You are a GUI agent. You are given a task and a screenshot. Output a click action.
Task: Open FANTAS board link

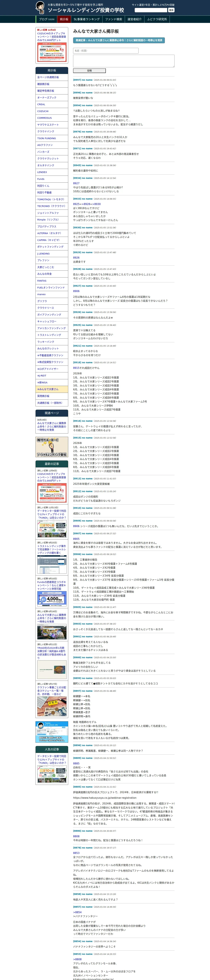click(52, 281)
